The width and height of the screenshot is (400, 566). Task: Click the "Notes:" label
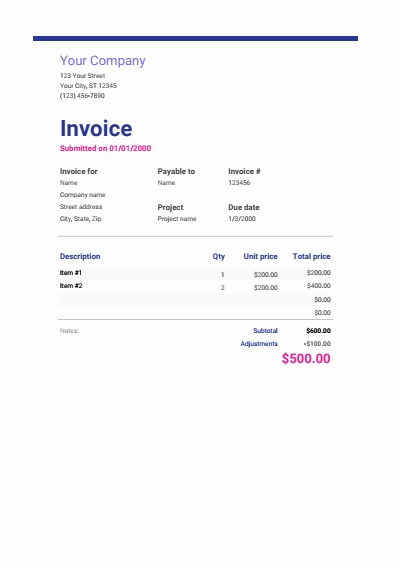[x=69, y=331]
